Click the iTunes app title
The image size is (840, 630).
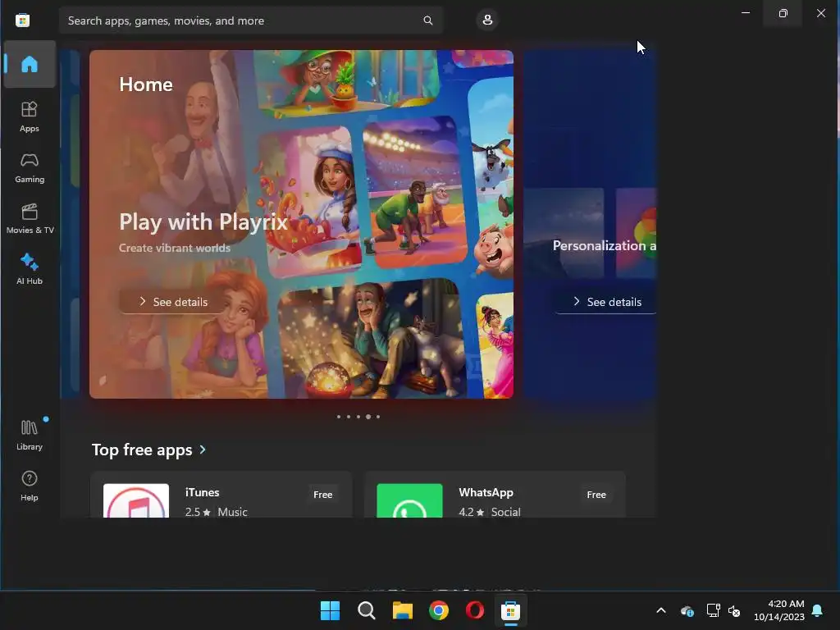(202, 492)
